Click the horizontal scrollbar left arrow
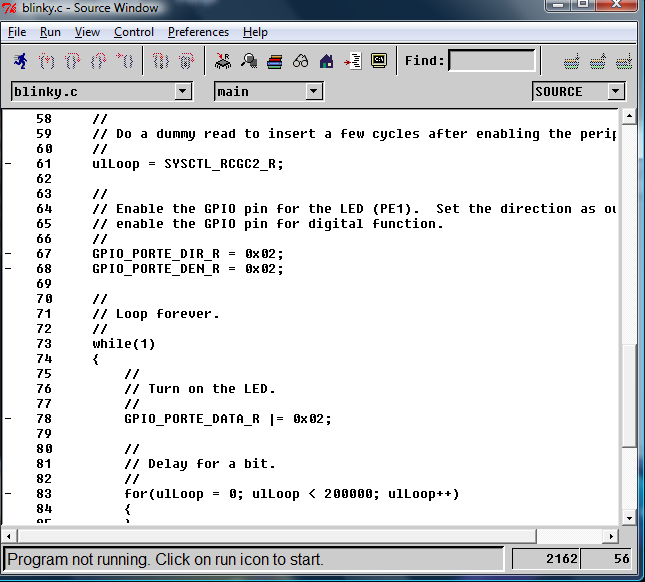 click(x=9, y=536)
